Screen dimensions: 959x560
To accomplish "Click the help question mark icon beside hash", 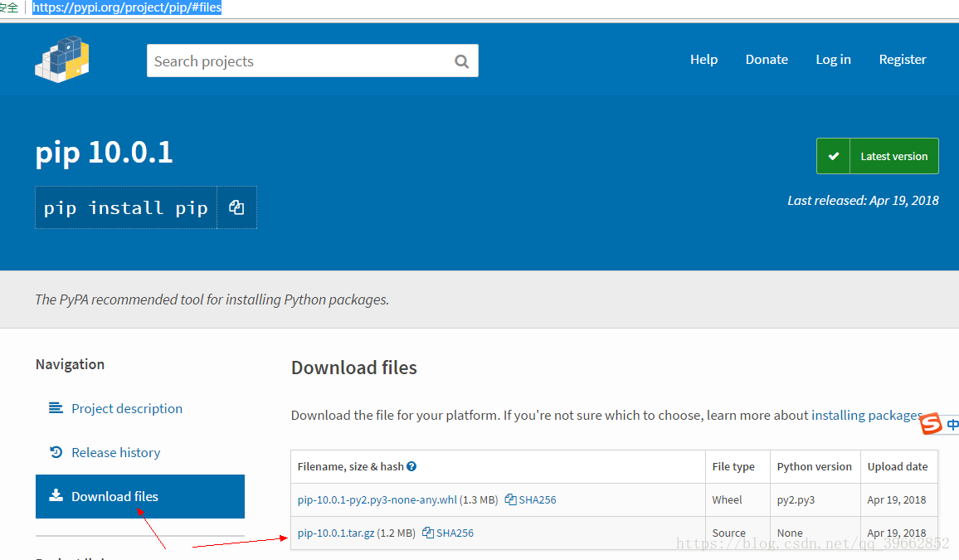I will 411,466.
